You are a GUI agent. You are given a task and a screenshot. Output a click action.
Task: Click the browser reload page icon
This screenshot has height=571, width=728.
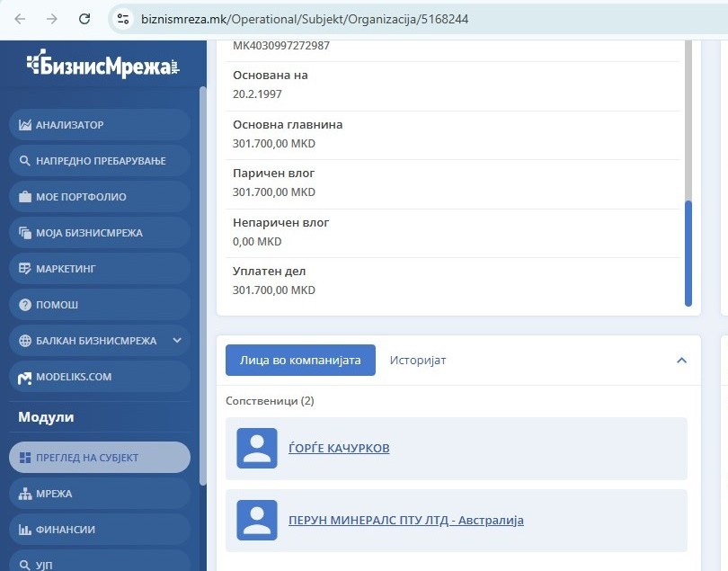pos(84,18)
